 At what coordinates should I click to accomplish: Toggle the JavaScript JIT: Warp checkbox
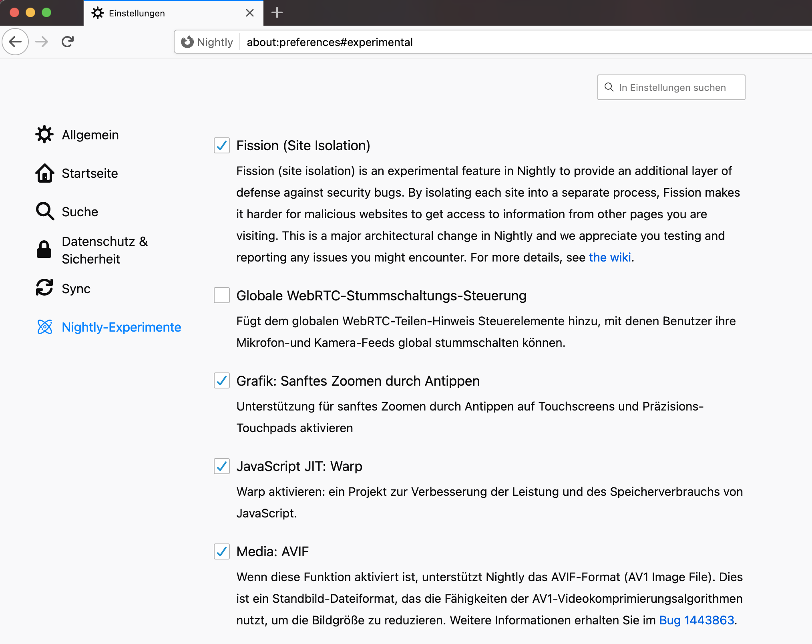tap(222, 466)
